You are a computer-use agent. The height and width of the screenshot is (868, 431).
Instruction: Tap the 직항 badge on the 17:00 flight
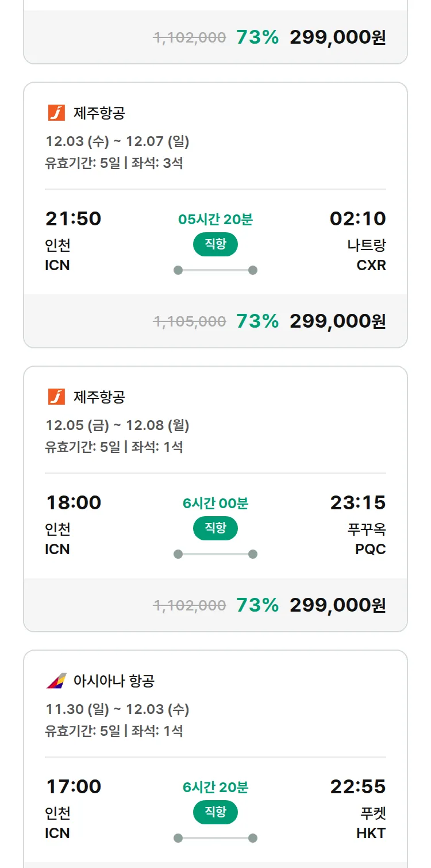pos(215,812)
